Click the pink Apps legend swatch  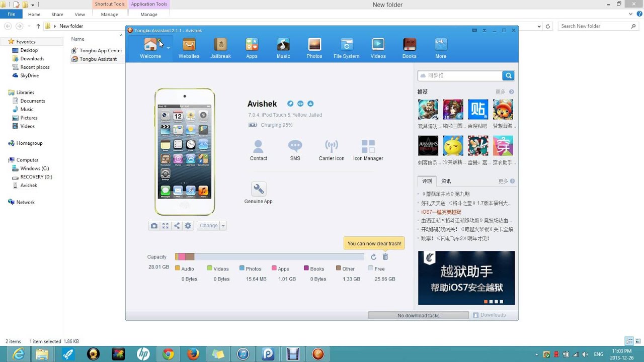click(274, 268)
